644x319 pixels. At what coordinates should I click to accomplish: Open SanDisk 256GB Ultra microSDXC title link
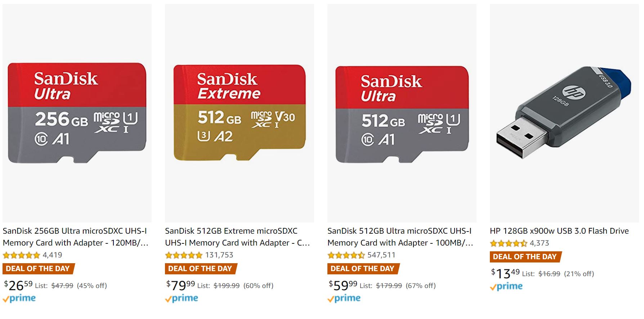coord(75,237)
